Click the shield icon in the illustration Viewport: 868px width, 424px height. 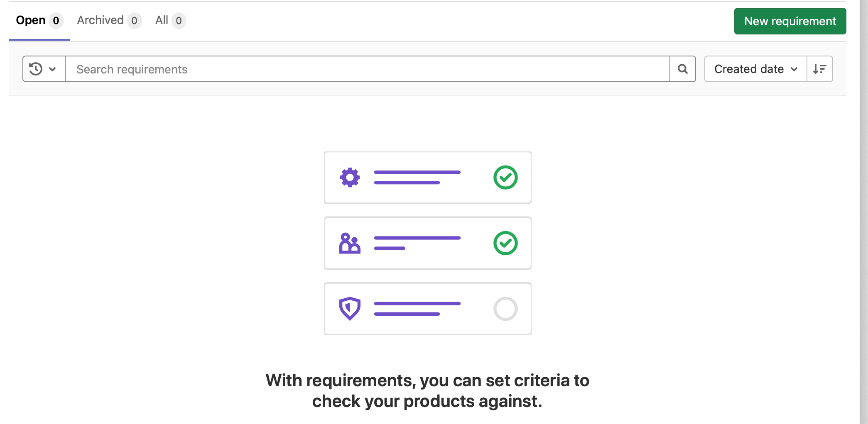click(x=350, y=308)
